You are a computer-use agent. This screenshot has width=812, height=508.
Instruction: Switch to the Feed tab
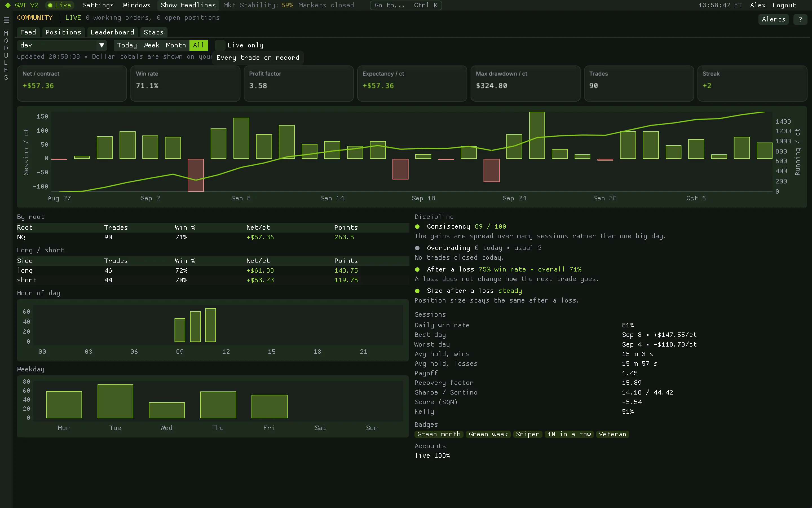[28, 32]
